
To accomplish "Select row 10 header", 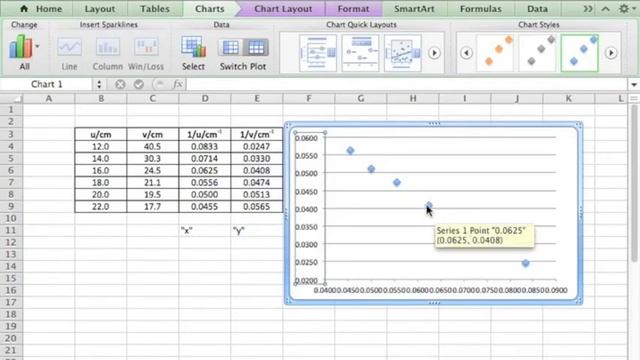I will 11,218.
